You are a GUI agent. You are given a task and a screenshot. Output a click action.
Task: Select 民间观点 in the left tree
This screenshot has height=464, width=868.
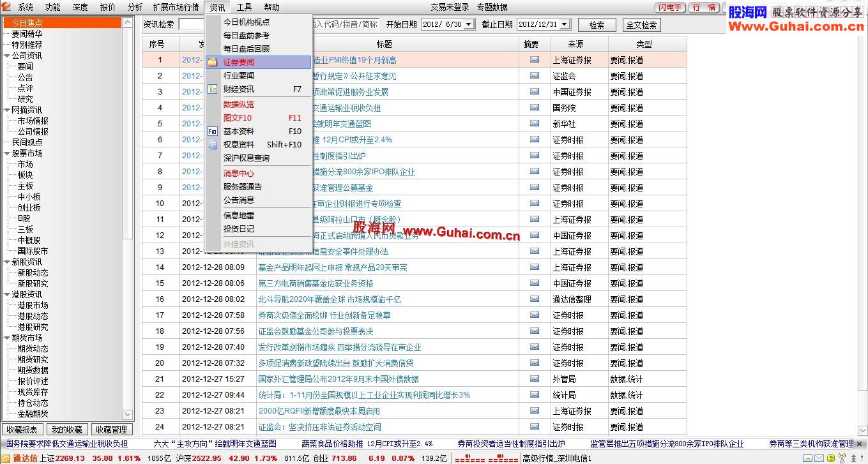27,142
